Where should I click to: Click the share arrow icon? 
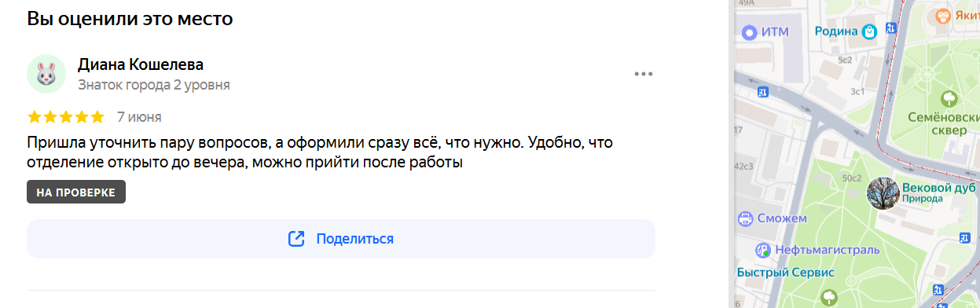pos(296,239)
